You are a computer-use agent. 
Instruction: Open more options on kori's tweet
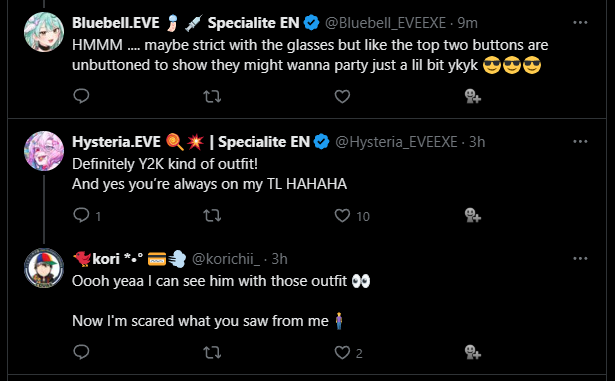click(580, 258)
